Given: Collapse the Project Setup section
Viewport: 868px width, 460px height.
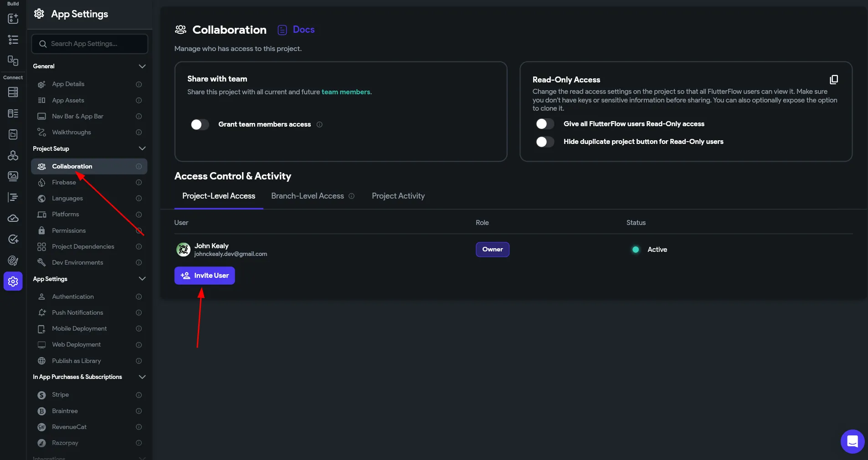Looking at the screenshot, I should tap(142, 148).
